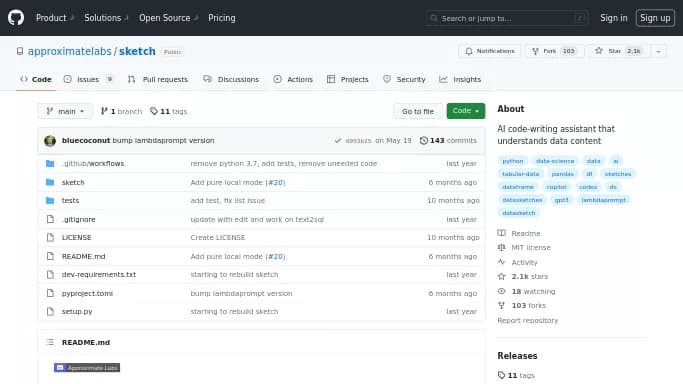Click the Sign in link
Viewport: 683px width, 384px height.
(x=614, y=18)
